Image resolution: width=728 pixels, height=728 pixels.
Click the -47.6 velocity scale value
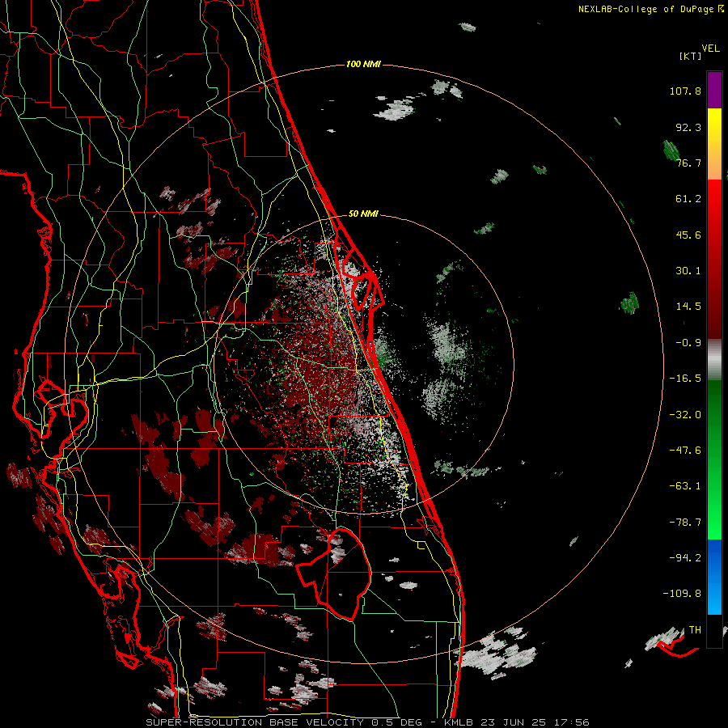pyautogui.click(x=685, y=451)
